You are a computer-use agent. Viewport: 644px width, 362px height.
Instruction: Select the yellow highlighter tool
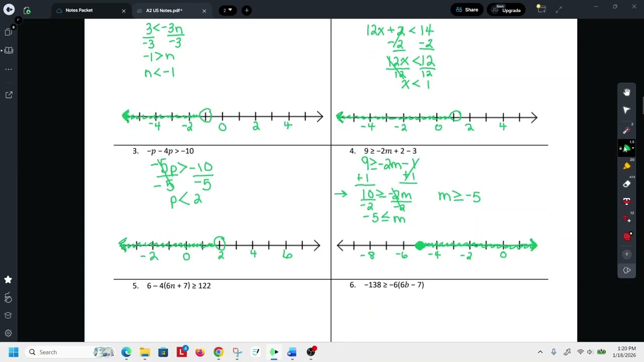[x=627, y=166]
